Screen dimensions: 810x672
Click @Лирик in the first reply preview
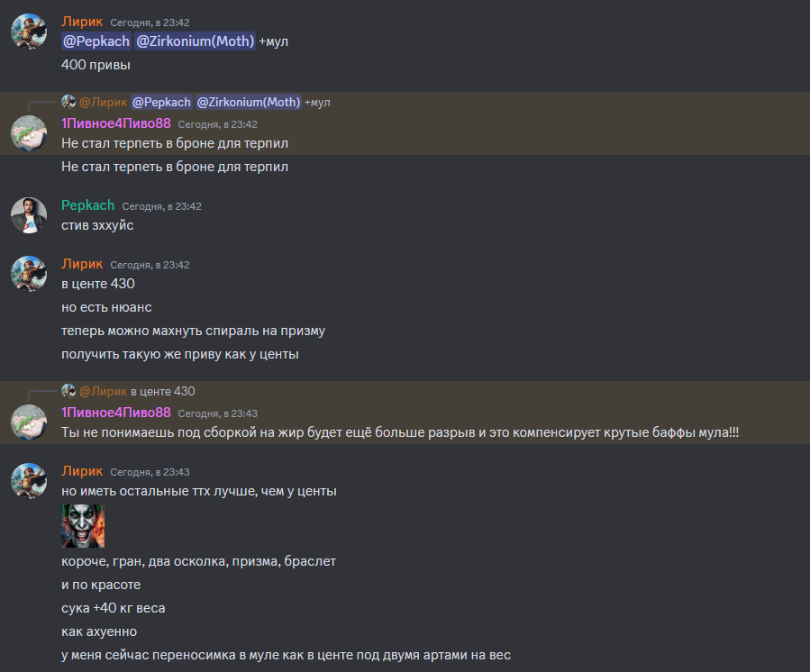pyautogui.click(x=103, y=103)
